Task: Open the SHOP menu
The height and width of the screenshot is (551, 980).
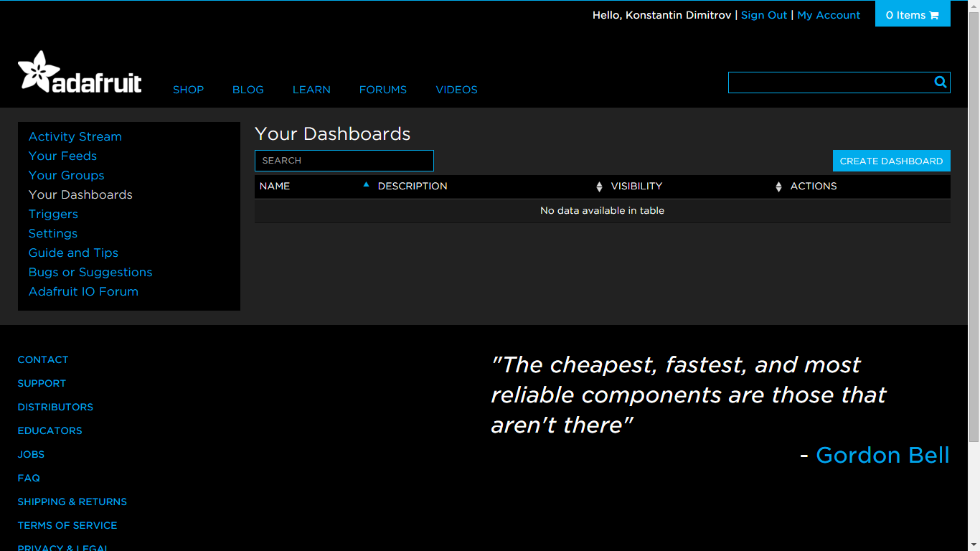Action: (x=189, y=90)
